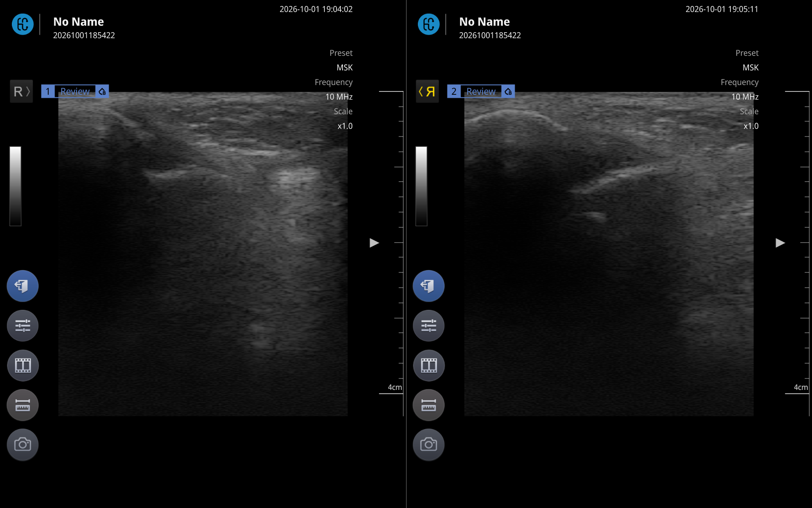Open image adjustment sliders in right pane
Image resolution: width=812 pixels, height=508 pixels.
click(428, 326)
